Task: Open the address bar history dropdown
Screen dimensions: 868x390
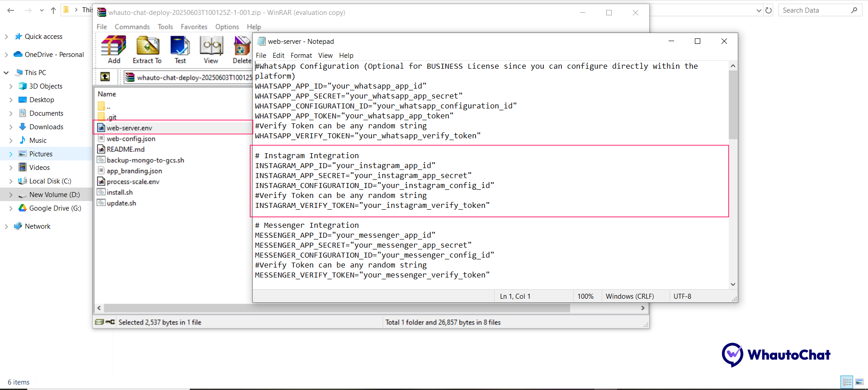Action: point(759,10)
